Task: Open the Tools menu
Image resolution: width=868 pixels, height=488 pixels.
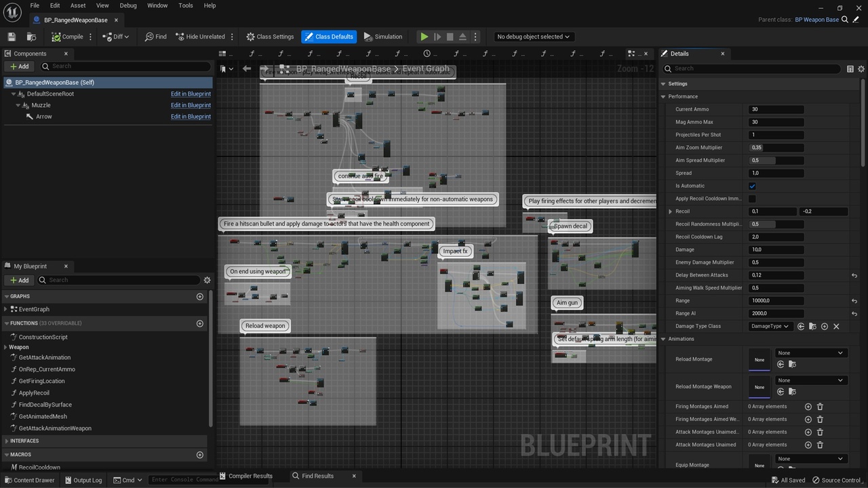Action: click(x=186, y=5)
